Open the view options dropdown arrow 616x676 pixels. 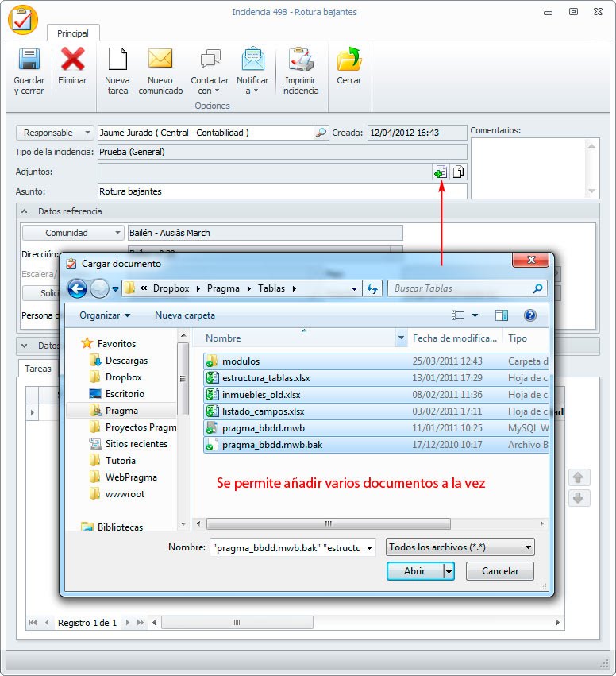pos(475,315)
